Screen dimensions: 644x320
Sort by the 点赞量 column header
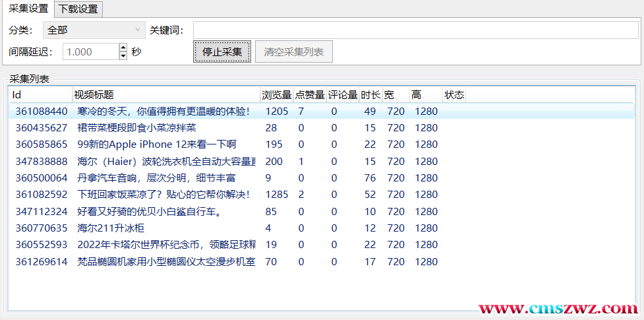tap(309, 95)
